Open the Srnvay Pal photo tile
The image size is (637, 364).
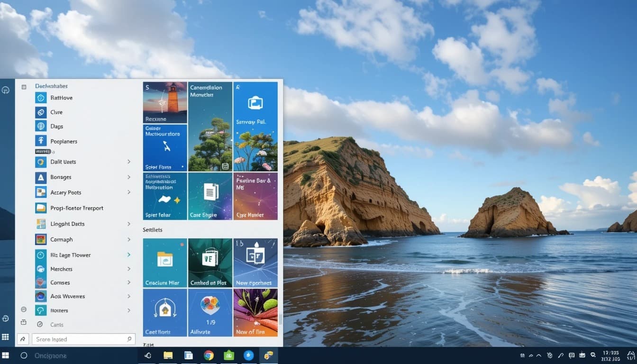click(x=255, y=127)
